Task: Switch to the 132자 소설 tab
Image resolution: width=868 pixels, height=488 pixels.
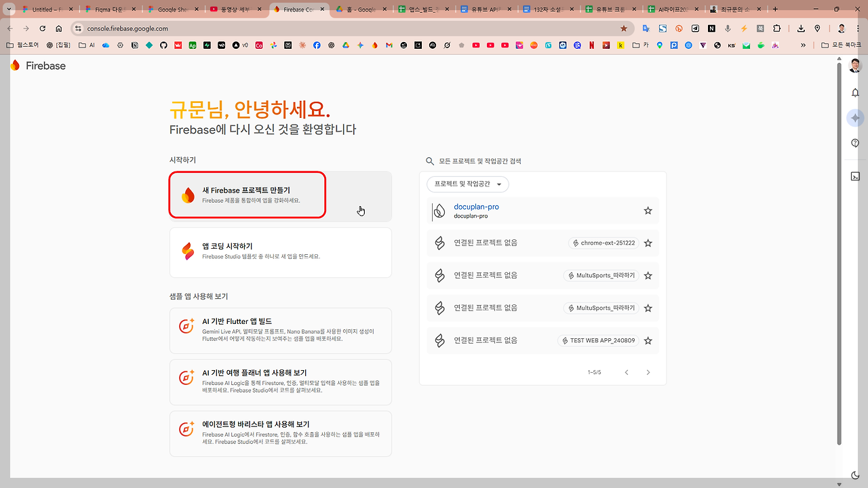Action: 549,9
